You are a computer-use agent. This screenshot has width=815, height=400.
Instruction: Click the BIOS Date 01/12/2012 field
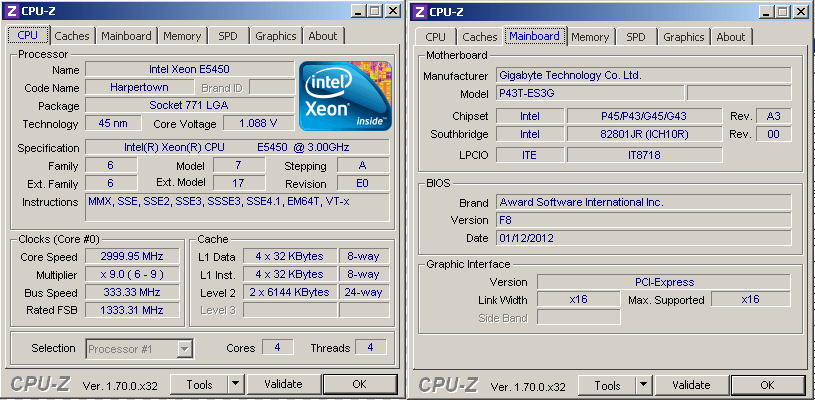pos(643,238)
